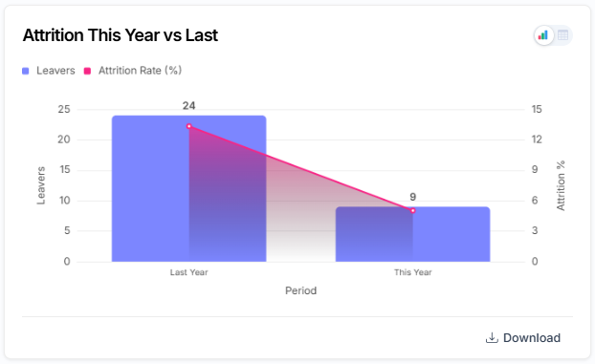This screenshot has width=595, height=364.
Task: Click the This Year attrition line point
Action: tap(413, 210)
